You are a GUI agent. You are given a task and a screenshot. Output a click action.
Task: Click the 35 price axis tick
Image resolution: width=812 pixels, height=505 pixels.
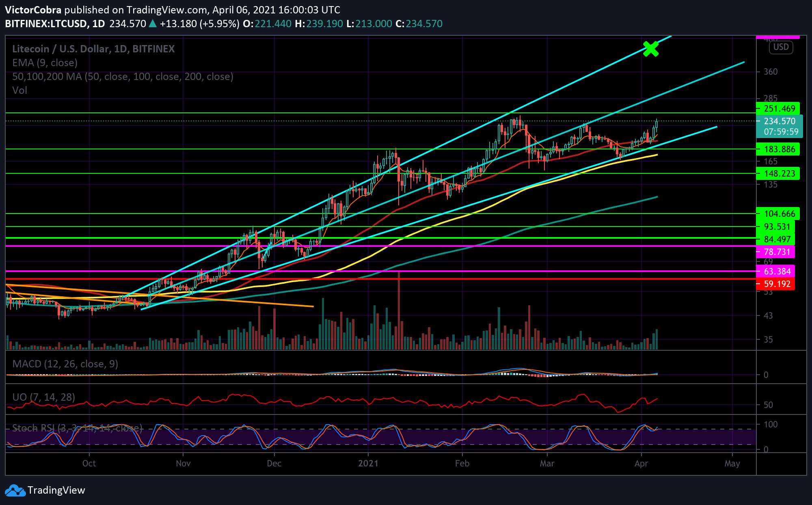[768, 339]
